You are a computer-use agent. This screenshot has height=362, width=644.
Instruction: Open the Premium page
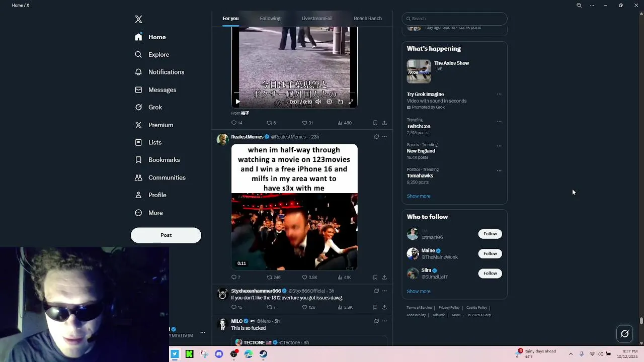click(154, 125)
